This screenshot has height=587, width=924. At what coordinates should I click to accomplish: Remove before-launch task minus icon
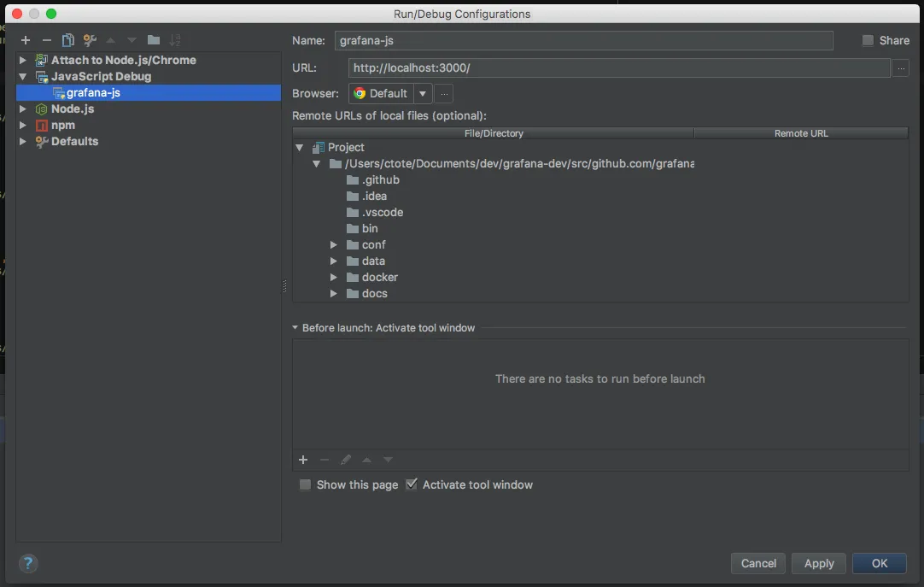click(x=325, y=460)
